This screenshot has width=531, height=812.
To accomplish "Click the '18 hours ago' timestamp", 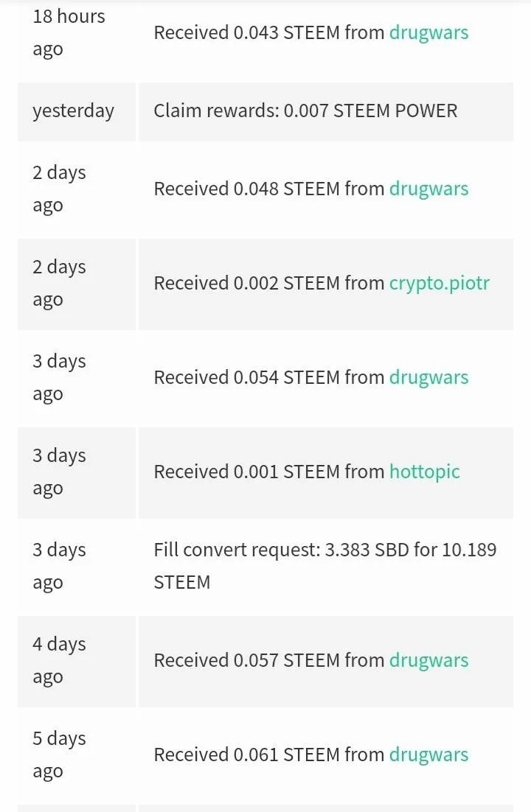I will click(69, 32).
